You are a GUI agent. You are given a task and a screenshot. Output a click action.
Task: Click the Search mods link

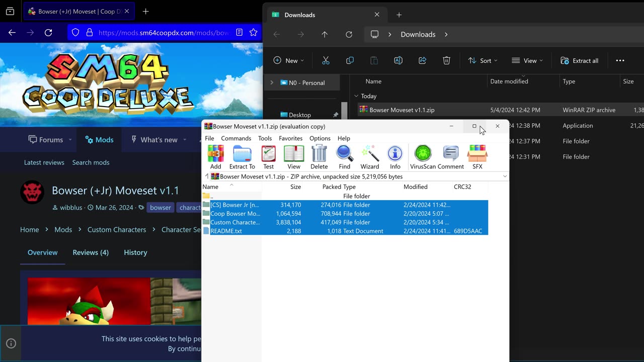[91, 162]
